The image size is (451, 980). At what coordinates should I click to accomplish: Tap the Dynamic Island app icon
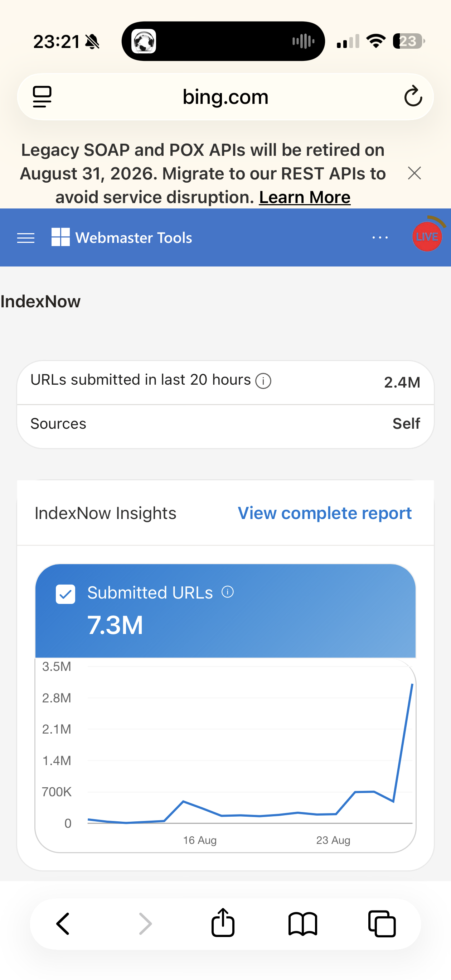[144, 41]
